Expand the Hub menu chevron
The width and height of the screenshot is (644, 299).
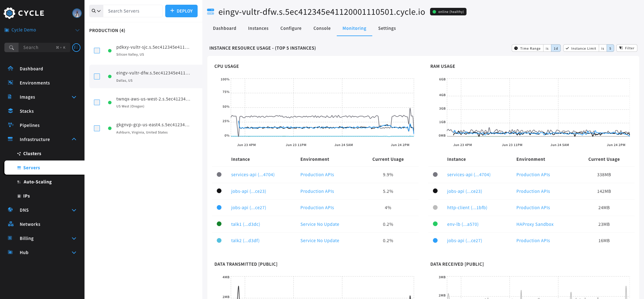(x=74, y=253)
